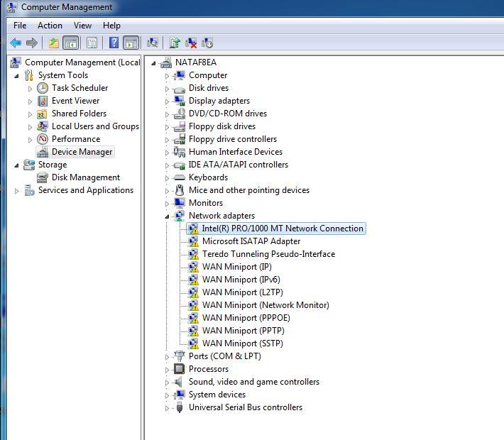This screenshot has height=440, width=504.
Task: Select IDE ATA/ATAPI controllers category
Action: (239, 165)
